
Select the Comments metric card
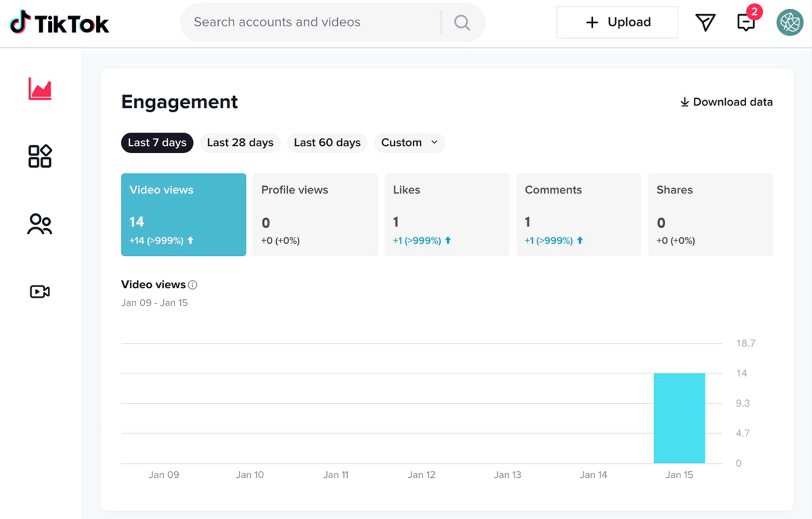pyautogui.click(x=578, y=215)
